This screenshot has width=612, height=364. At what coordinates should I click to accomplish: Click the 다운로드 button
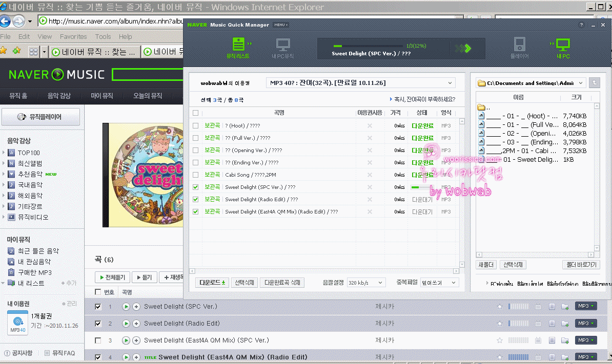pos(212,283)
